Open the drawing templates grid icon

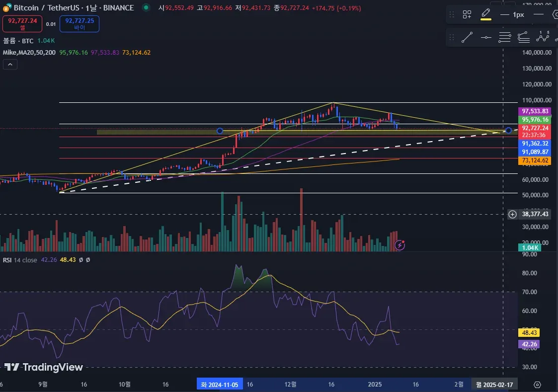coord(467,14)
